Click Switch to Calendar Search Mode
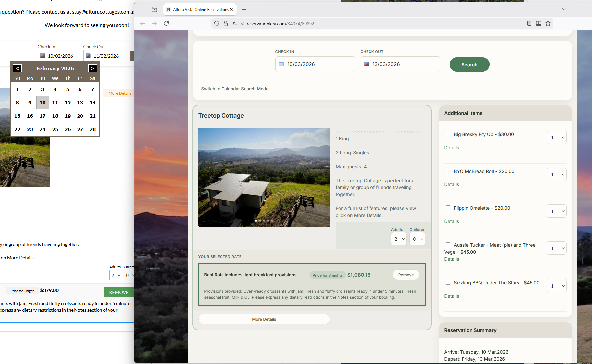This screenshot has height=364, width=592. coord(235,89)
